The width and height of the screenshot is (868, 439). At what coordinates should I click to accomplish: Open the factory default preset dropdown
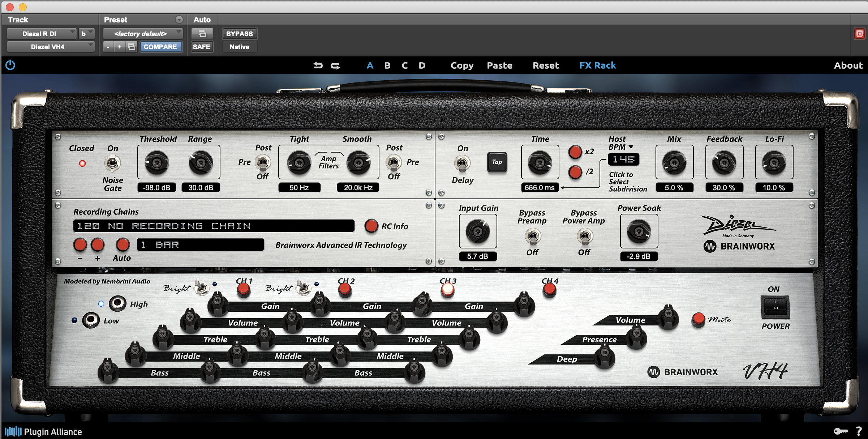coord(143,34)
